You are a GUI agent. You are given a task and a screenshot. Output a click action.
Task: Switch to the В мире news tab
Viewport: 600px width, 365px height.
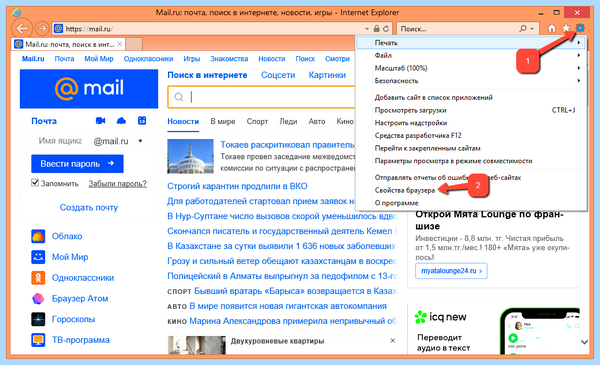tap(223, 121)
